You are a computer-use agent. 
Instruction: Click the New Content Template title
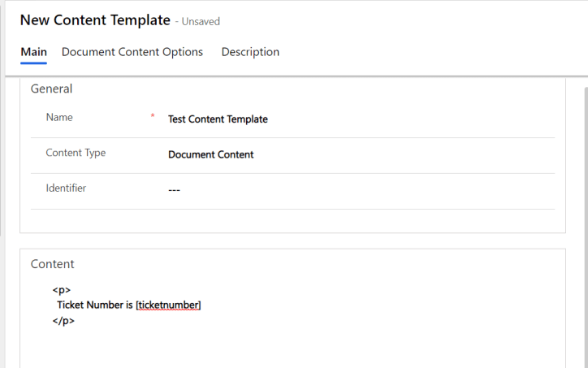pyautogui.click(x=95, y=20)
